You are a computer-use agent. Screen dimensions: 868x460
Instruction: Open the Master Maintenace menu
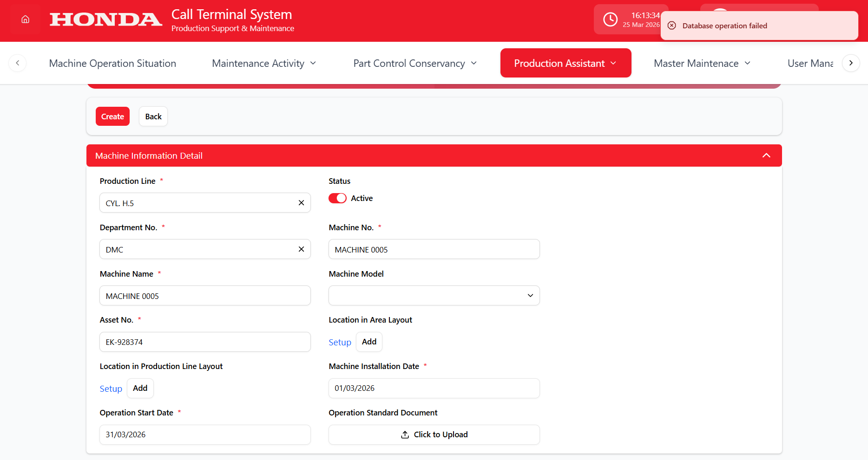coord(702,63)
